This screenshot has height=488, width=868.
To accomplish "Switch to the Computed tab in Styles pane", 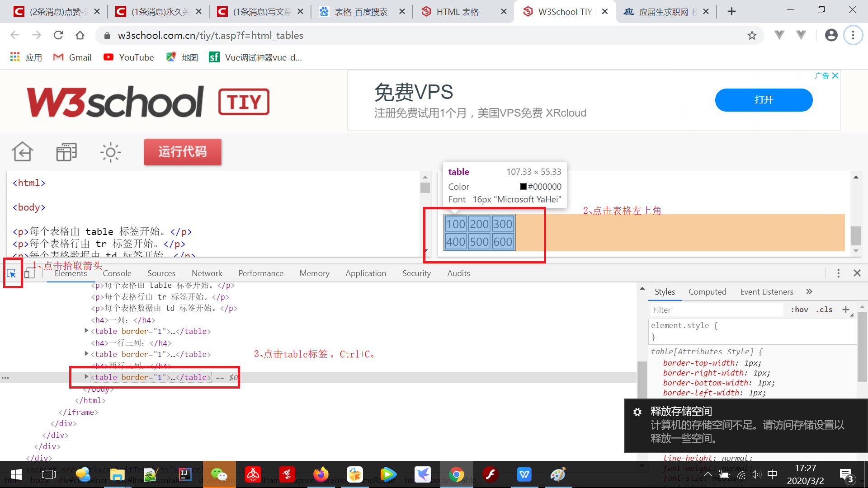I will coord(707,291).
